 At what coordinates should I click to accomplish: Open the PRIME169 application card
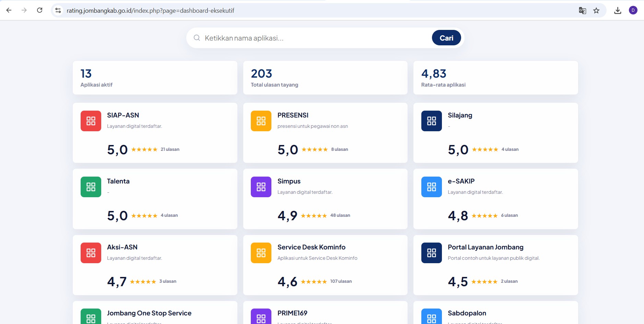[x=325, y=313]
